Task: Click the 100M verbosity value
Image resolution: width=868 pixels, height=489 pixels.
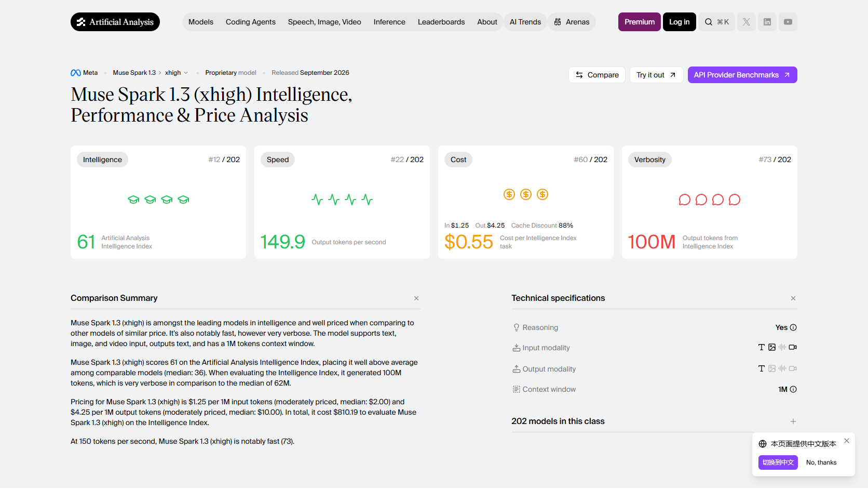Action: (652, 242)
